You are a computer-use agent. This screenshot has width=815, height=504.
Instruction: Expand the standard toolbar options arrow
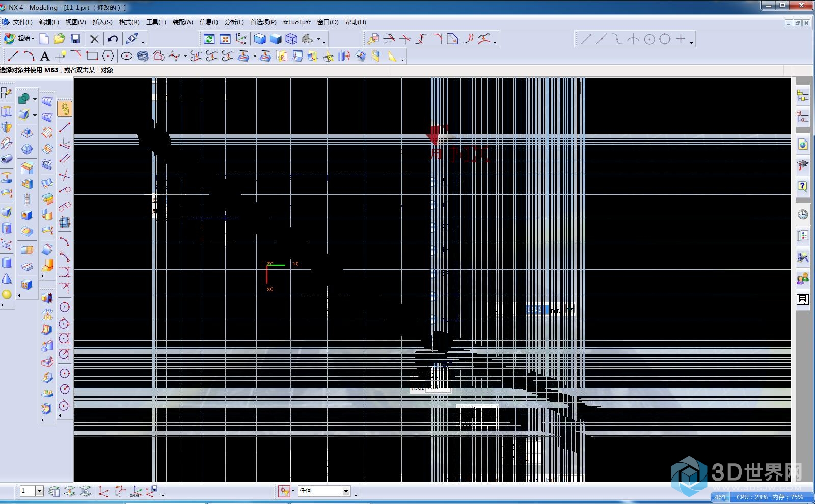tap(143, 43)
